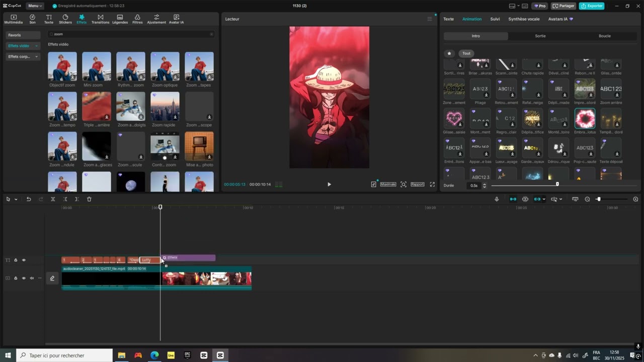
Task: Adjust the animation Durée slider
Action: click(557, 184)
